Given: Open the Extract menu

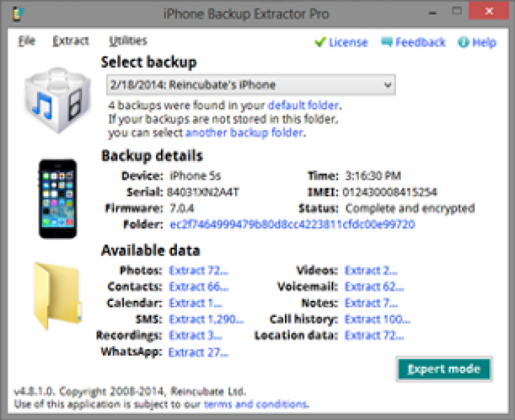Looking at the screenshot, I should (71, 41).
